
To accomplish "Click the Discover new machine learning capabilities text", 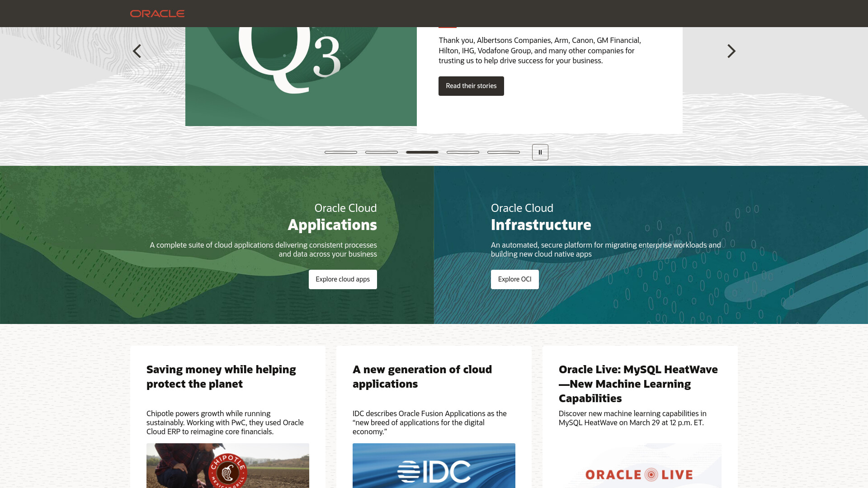I will pos(632,418).
